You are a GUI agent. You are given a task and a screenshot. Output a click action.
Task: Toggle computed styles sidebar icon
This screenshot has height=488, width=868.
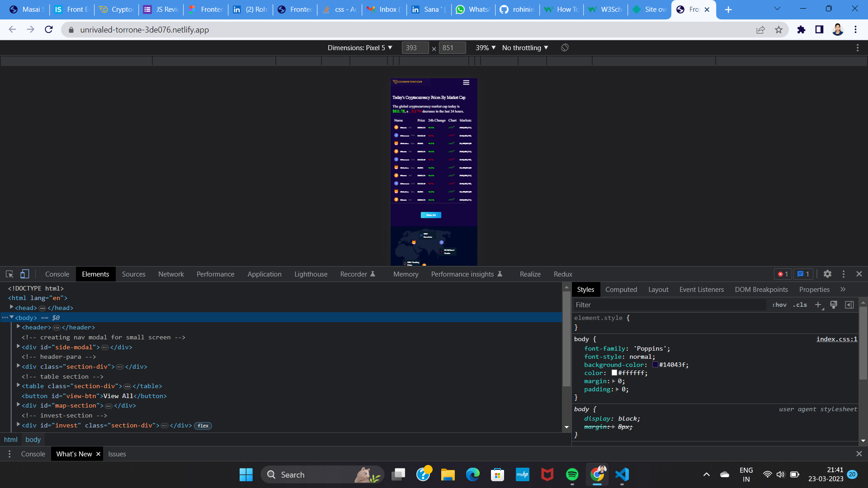coord(849,305)
